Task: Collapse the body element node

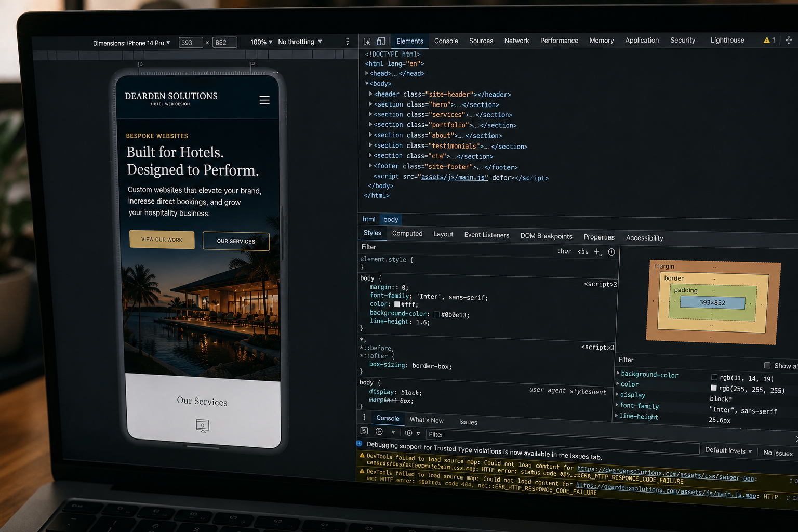Action: 367,83
